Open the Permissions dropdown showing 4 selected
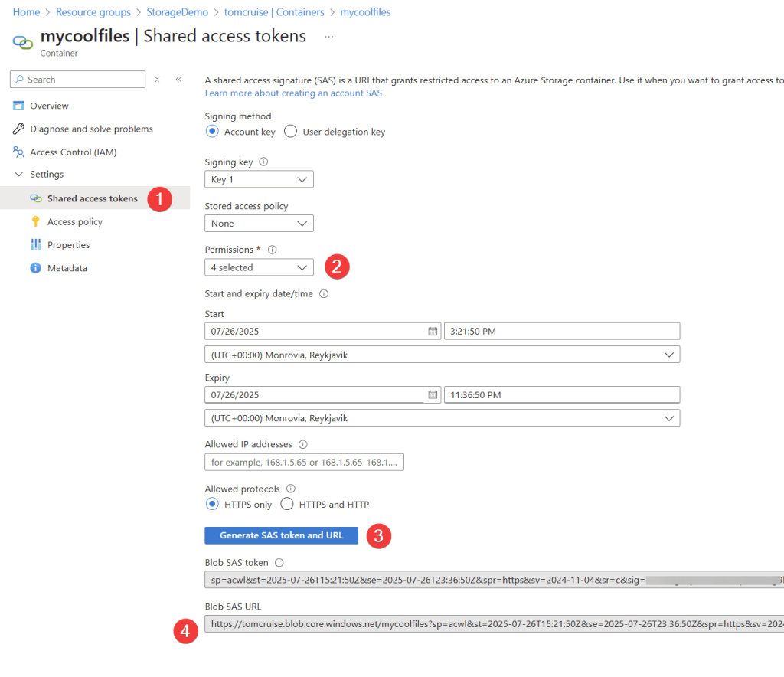The width and height of the screenshot is (784, 677). click(259, 267)
